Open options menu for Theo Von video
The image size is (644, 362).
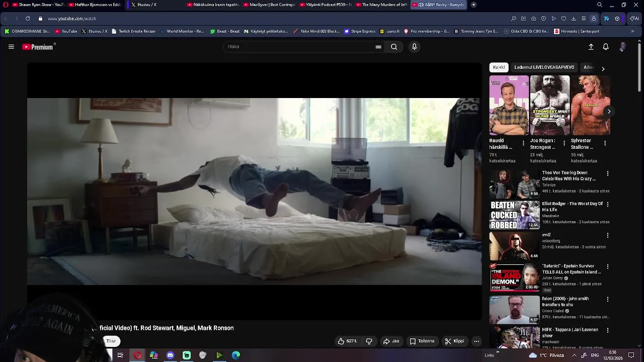pyautogui.click(x=607, y=173)
